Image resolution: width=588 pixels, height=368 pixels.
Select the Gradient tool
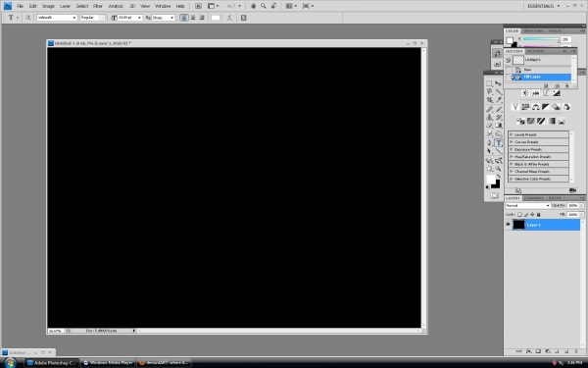point(499,126)
